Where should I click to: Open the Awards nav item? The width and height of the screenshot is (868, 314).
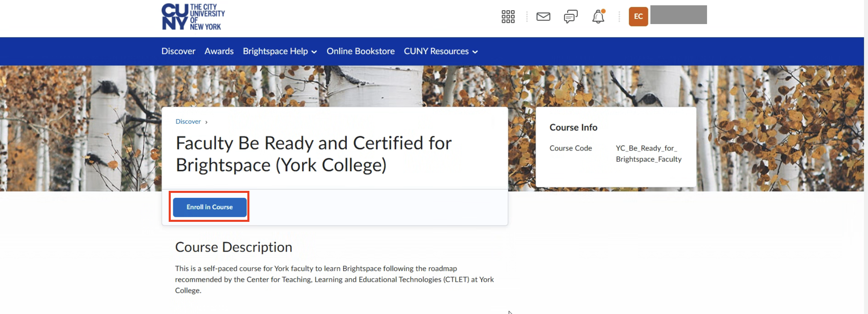click(219, 51)
